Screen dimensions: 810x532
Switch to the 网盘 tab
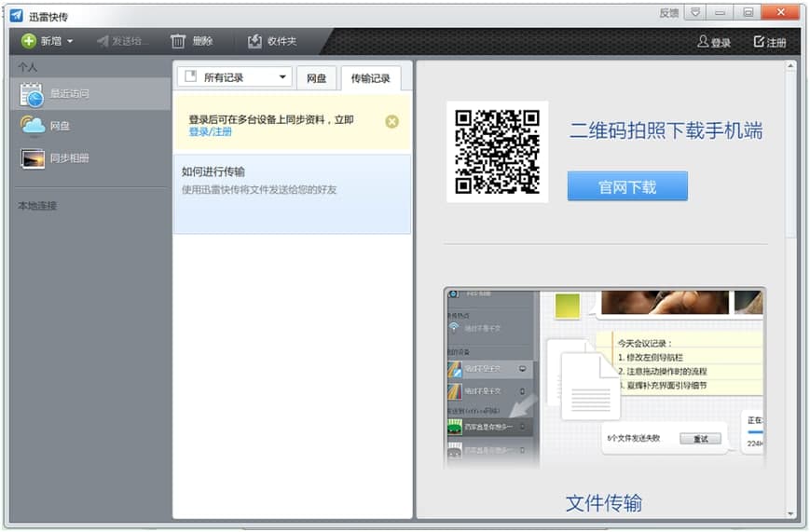click(316, 78)
